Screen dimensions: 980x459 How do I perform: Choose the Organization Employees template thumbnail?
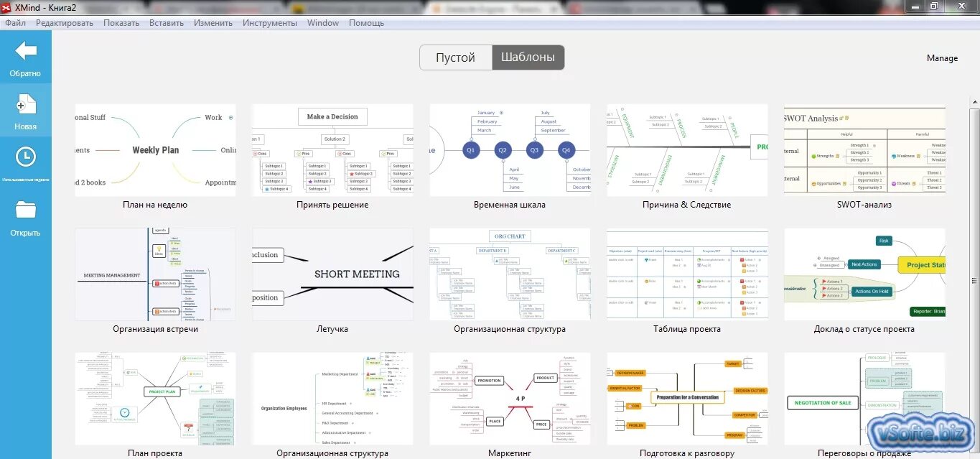tap(332, 398)
